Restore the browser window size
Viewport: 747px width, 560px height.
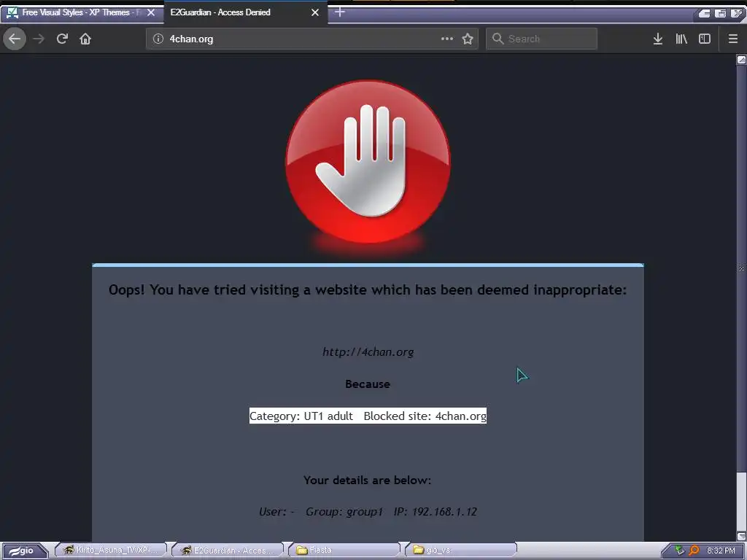[720, 13]
